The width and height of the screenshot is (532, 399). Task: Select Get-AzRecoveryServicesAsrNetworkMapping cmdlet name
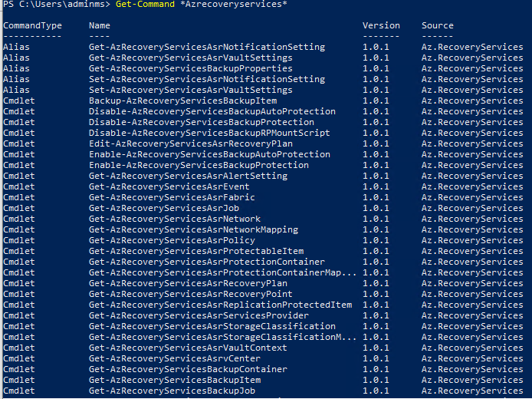[193, 230]
